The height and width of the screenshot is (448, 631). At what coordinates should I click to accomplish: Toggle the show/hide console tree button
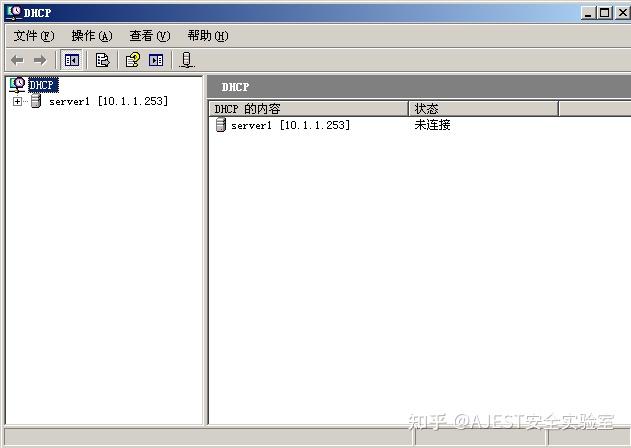coord(71,60)
